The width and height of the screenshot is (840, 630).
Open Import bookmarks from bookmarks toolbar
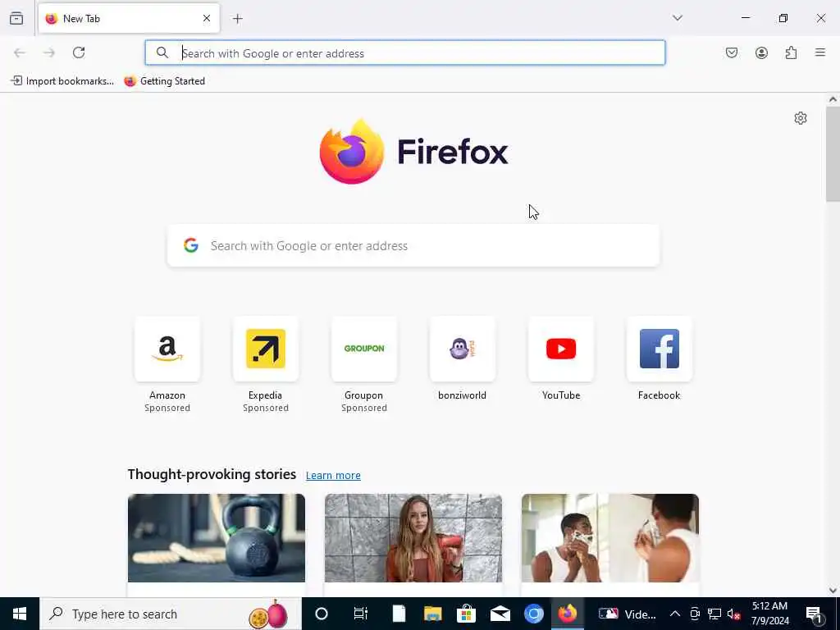tap(62, 81)
